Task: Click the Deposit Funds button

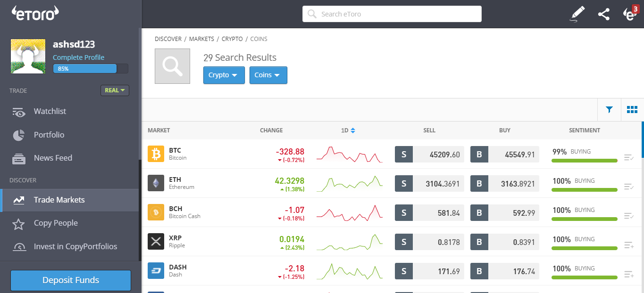Action: pyautogui.click(x=71, y=280)
